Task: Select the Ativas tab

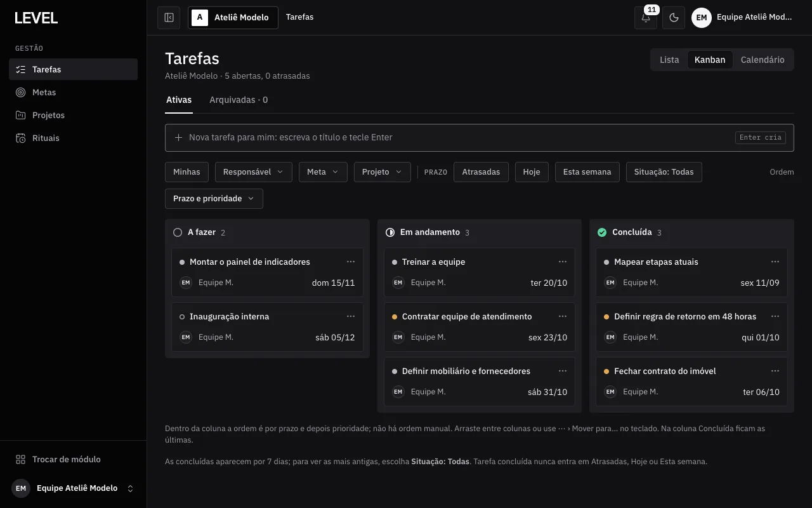Action: tap(179, 100)
